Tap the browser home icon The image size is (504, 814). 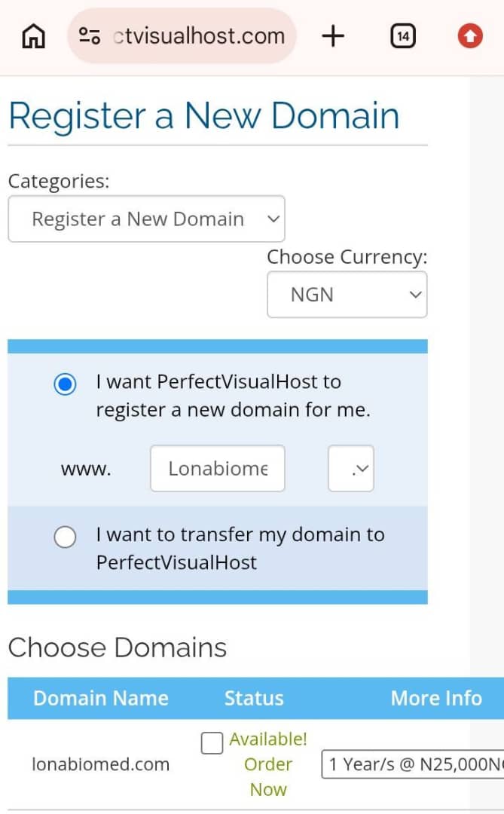coord(34,36)
